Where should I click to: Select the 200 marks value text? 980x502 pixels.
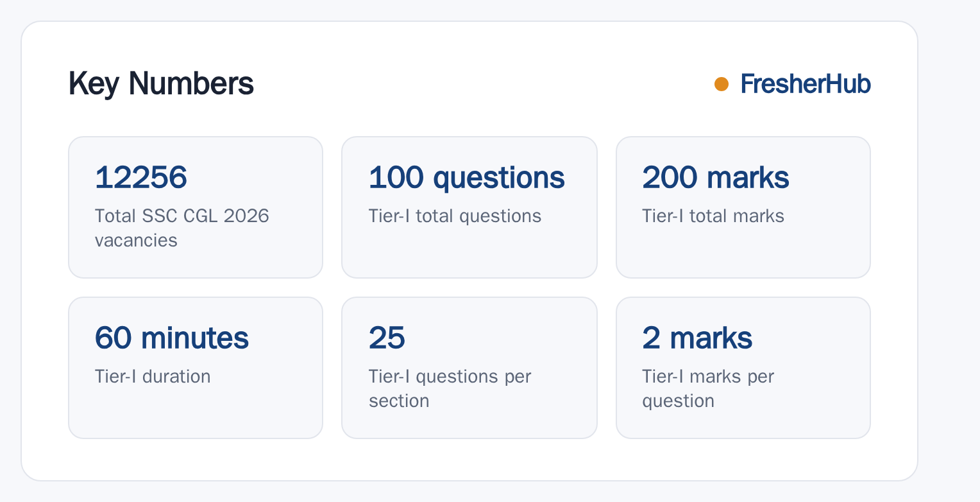coord(716,178)
